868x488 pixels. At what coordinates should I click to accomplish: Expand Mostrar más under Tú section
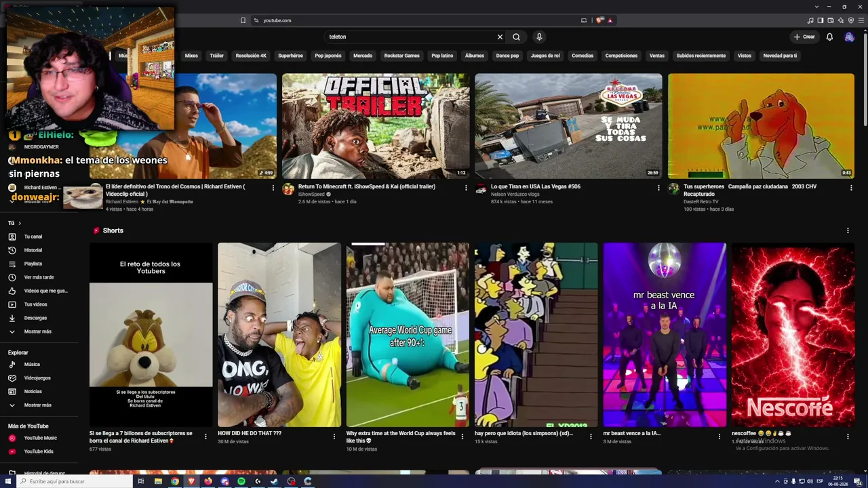click(x=39, y=331)
